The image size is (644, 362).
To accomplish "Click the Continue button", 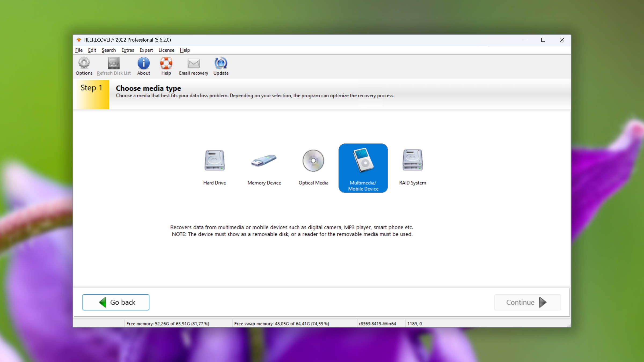I will click(528, 302).
